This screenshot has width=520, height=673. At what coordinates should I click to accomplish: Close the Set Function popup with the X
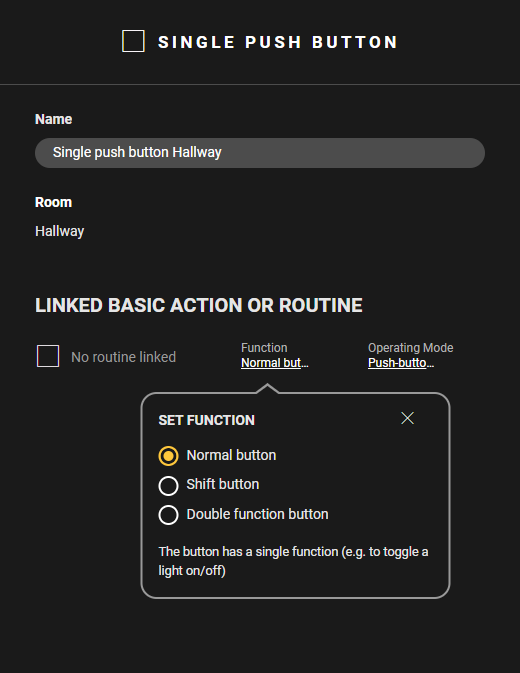407,418
